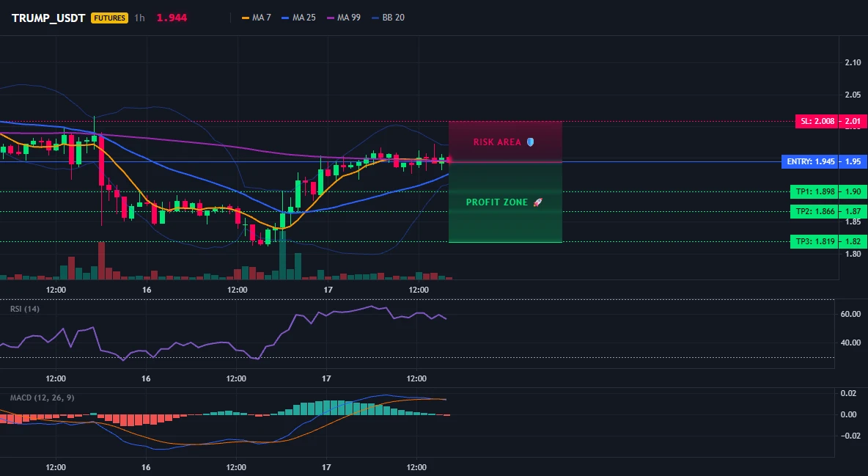This screenshot has height=476, width=868.
Task: Click the FUTURES badge
Action: click(110, 18)
